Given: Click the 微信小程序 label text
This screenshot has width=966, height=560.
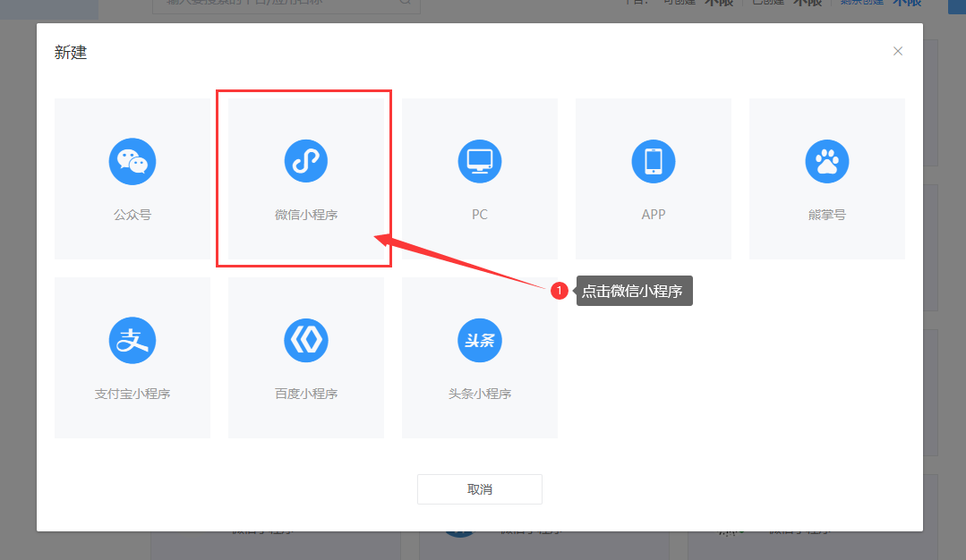Looking at the screenshot, I should coord(306,215).
